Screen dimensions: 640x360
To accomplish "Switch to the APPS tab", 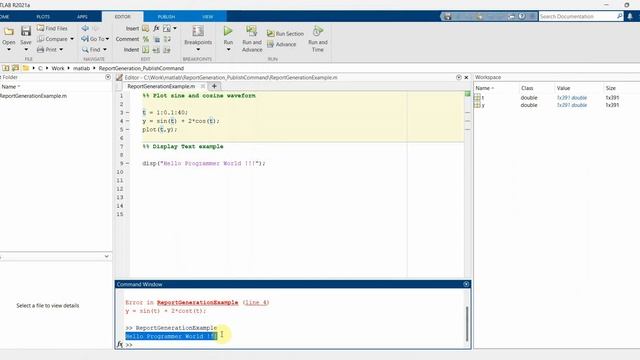I will click(82, 17).
